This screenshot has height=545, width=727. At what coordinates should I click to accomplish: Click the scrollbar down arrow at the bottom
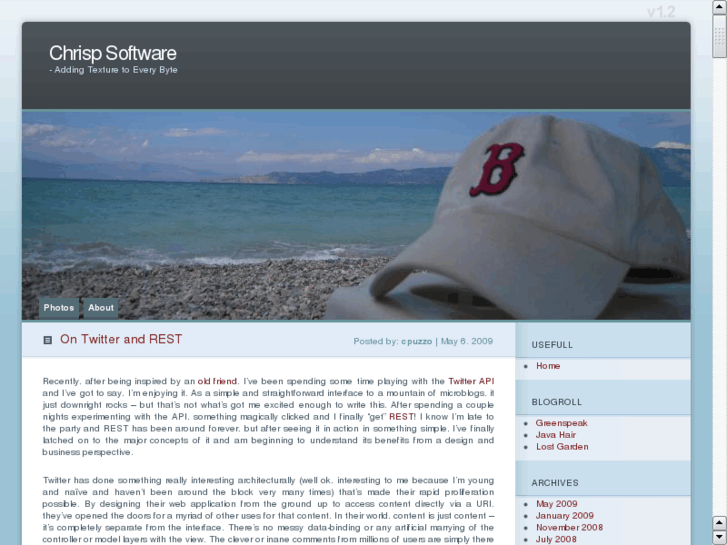tap(720, 538)
